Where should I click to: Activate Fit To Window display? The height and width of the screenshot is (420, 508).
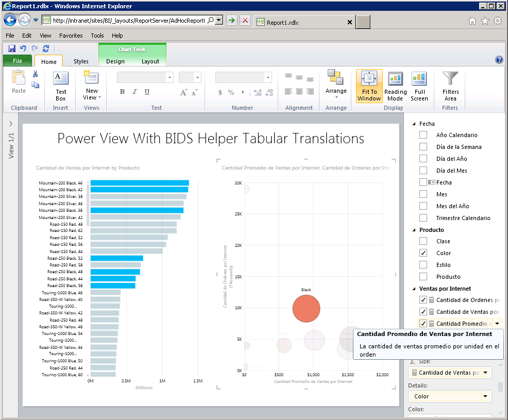pyautogui.click(x=369, y=85)
